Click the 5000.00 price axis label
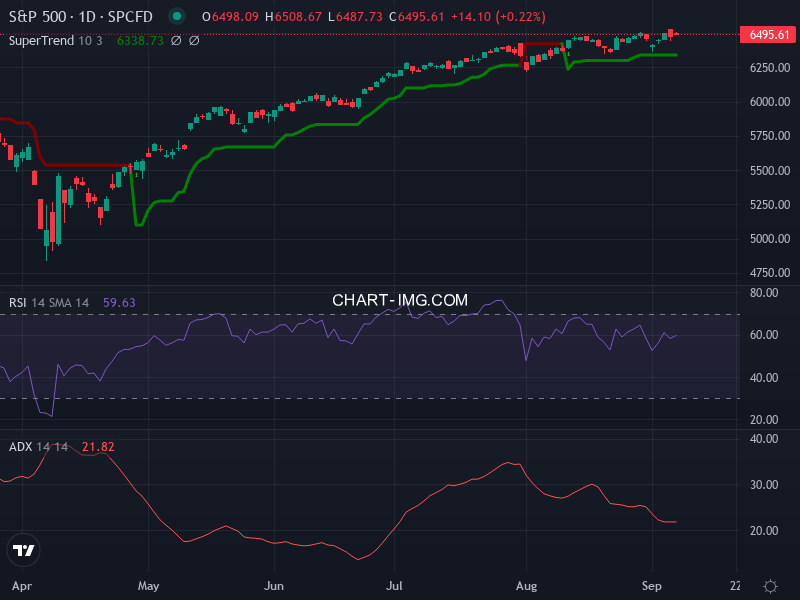 (x=770, y=239)
